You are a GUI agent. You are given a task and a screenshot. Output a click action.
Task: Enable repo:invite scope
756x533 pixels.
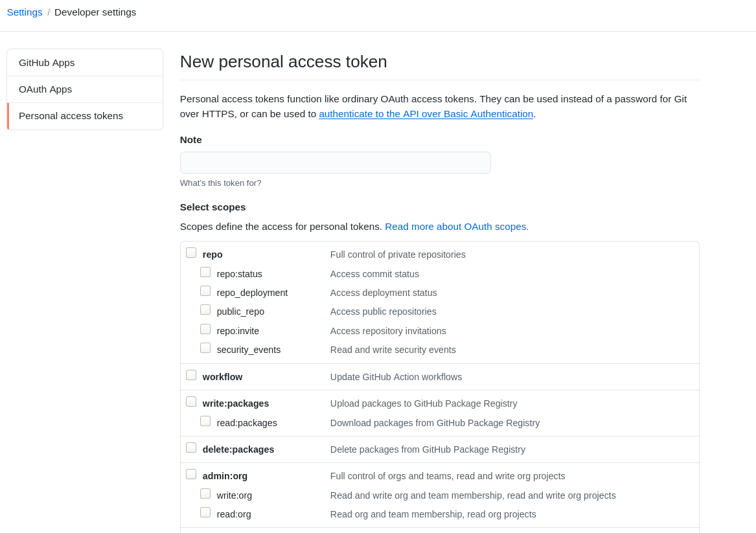tap(205, 329)
